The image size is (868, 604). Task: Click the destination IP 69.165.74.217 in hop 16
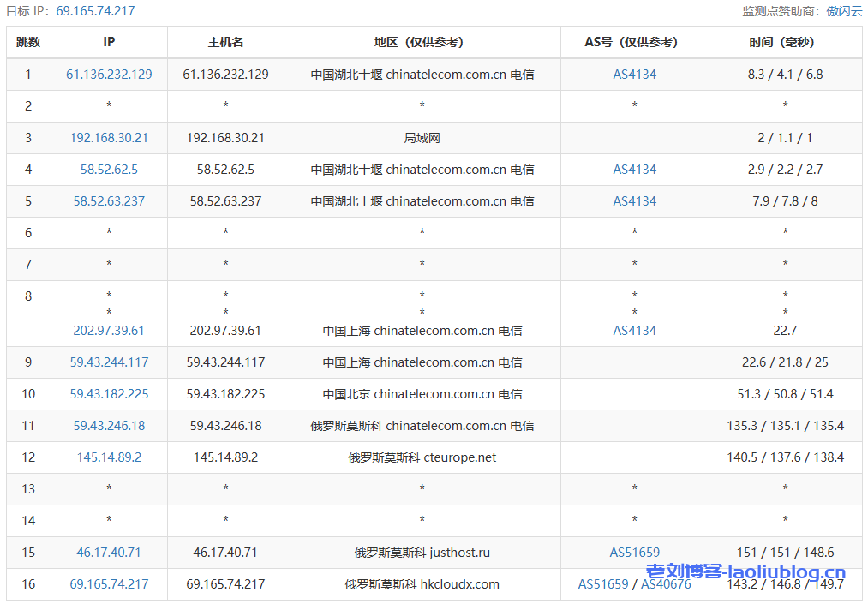tap(108, 584)
